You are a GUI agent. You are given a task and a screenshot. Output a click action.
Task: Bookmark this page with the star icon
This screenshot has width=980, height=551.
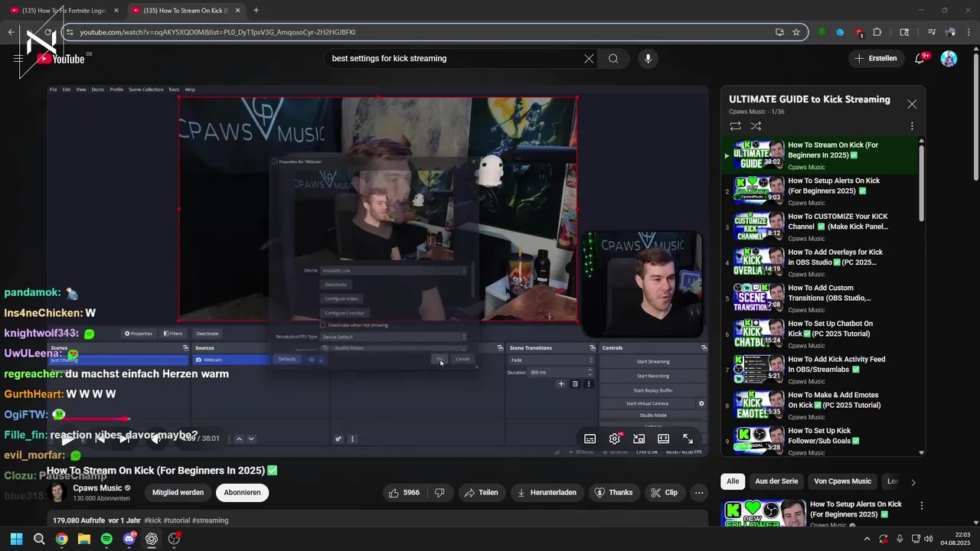click(x=796, y=32)
